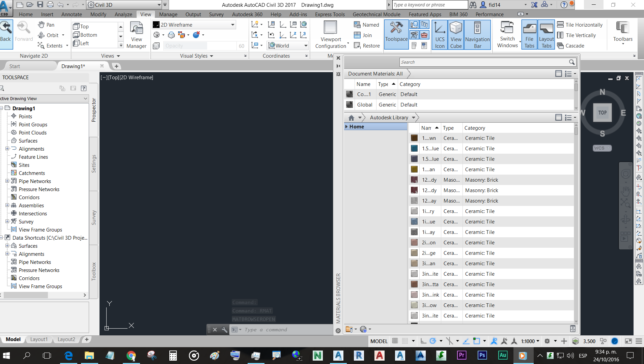Click Tile Horizontally
The height and width of the screenshot is (364, 644).
[580, 25]
